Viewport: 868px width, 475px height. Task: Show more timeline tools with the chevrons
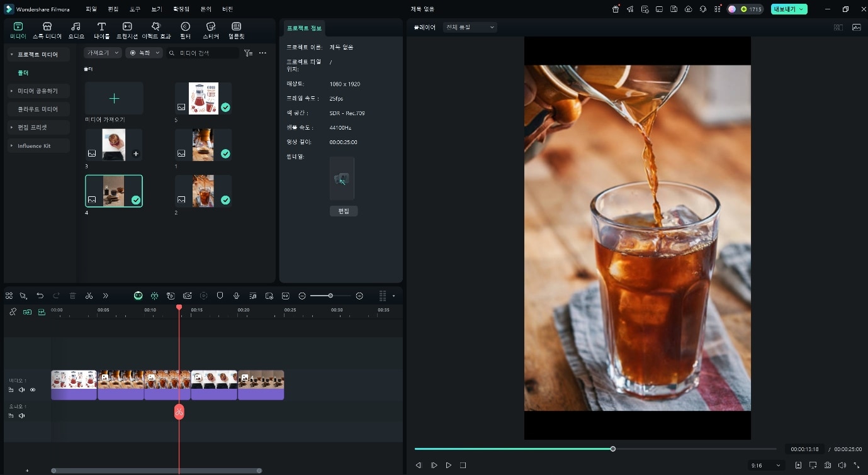105,296
